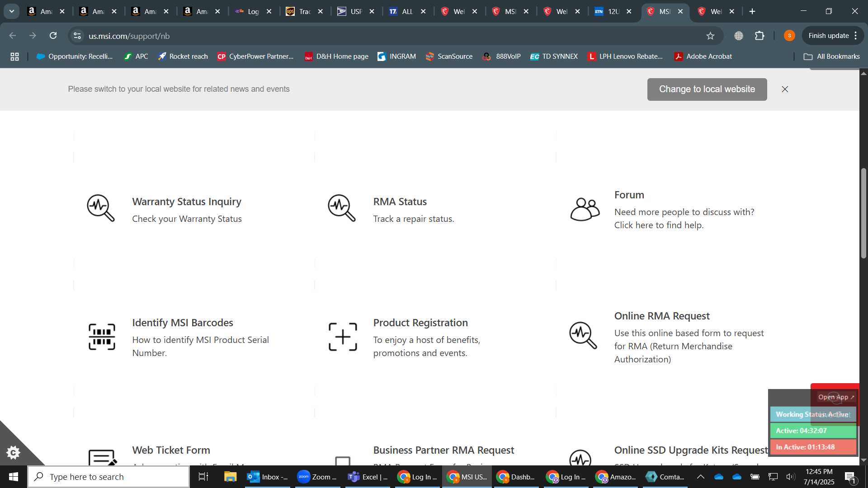Screen dimensions: 868x488
Task: Open a new browser tab
Action: click(752, 11)
